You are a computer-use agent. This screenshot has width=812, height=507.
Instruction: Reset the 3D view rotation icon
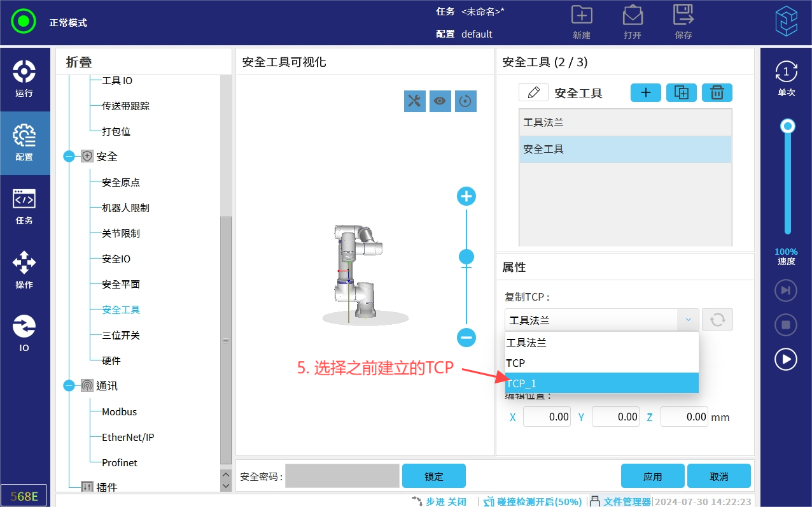[x=465, y=101]
